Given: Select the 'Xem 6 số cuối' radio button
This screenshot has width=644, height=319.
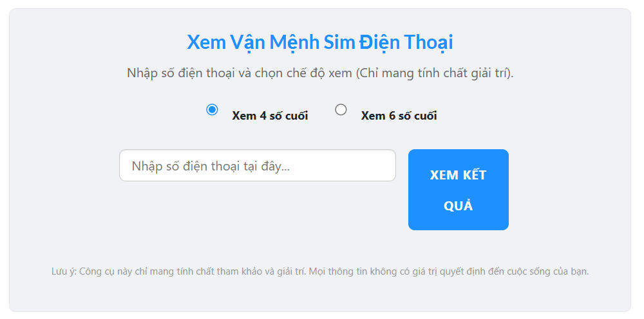Looking at the screenshot, I should pyautogui.click(x=341, y=109).
